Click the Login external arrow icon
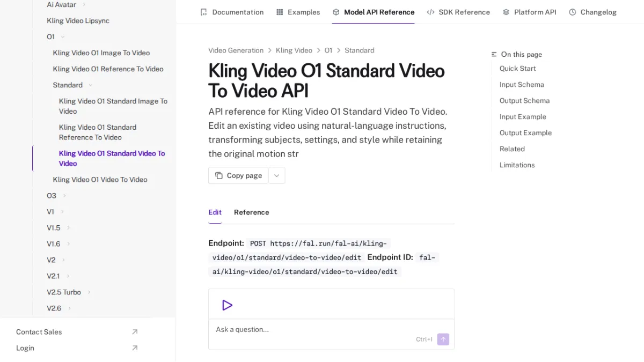 click(135, 348)
